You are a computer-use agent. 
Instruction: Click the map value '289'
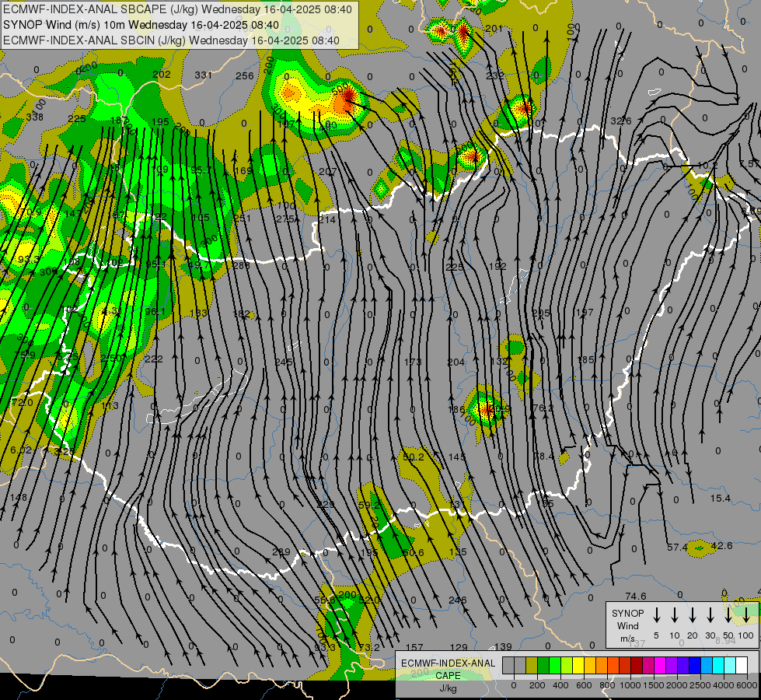pyautogui.click(x=281, y=552)
